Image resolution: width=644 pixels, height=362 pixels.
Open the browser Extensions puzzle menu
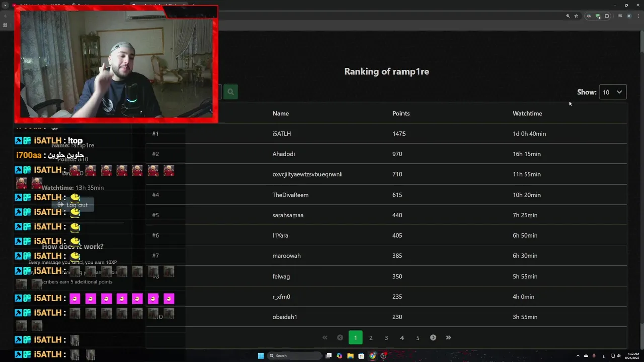coord(607,16)
